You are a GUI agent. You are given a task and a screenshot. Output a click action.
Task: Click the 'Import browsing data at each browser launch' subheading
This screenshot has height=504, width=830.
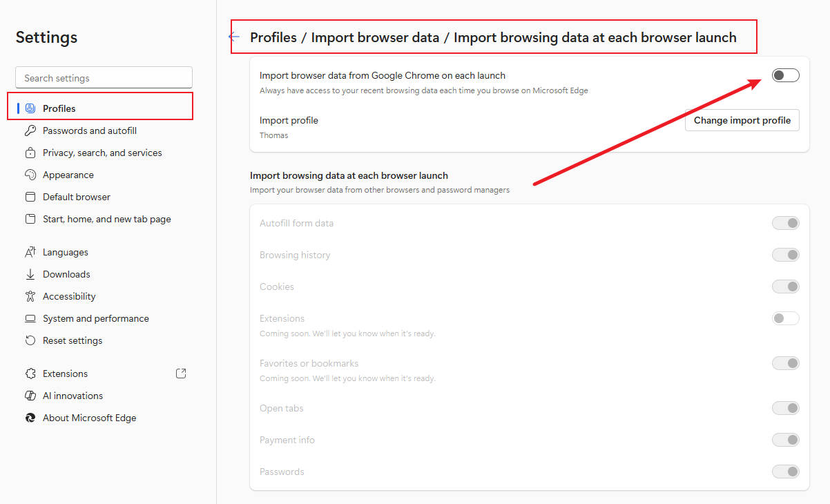tap(349, 175)
